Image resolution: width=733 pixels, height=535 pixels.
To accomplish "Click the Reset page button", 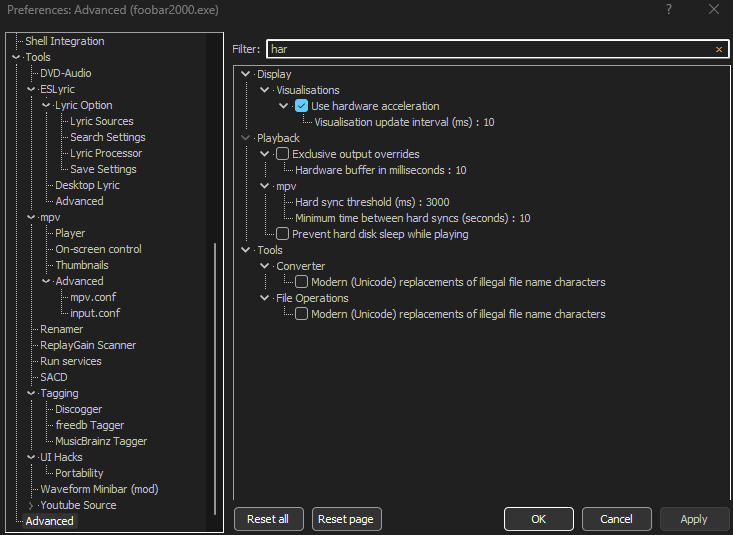I will 346,519.
